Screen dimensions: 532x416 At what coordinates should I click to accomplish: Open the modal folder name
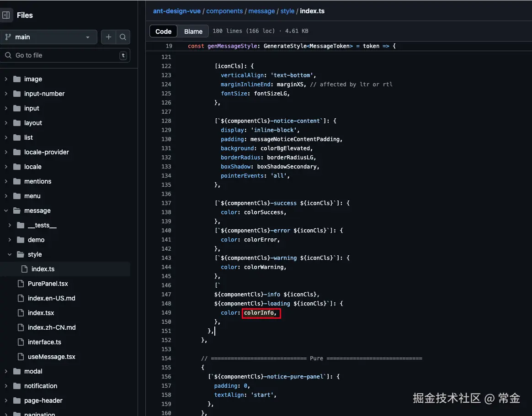[x=33, y=371]
